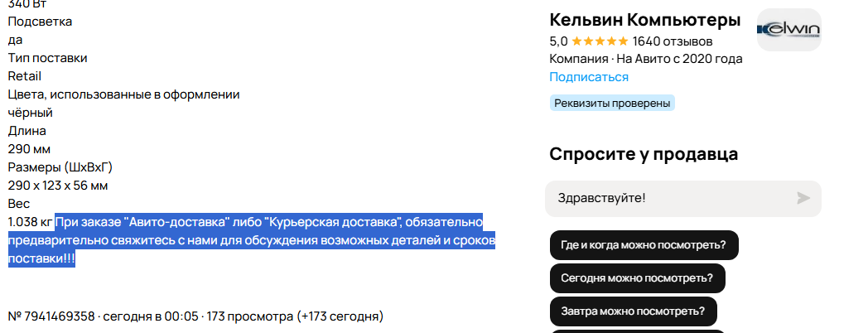Click the highlighted Авито-доставка notice text

pyautogui.click(x=248, y=240)
